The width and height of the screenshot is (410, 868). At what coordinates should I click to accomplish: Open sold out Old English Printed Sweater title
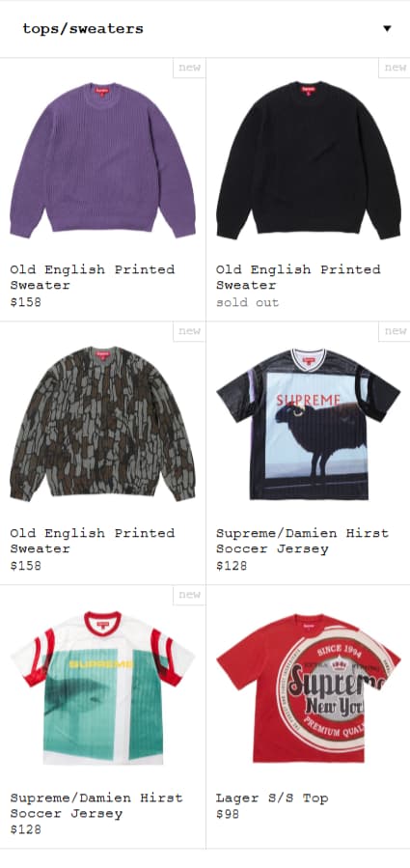click(x=298, y=277)
